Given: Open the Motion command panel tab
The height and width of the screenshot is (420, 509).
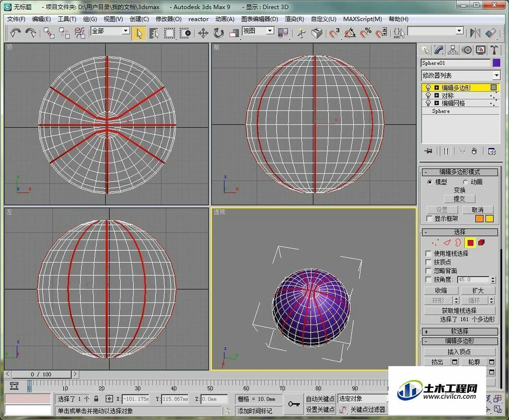Looking at the screenshot, I should click(x=467, y=50).
